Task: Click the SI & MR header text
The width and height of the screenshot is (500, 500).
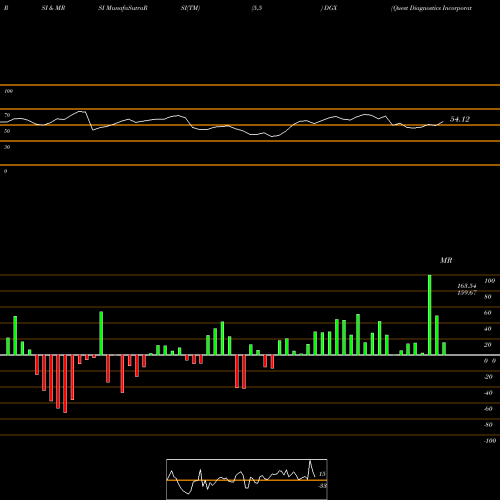Action: click(53, 8)
